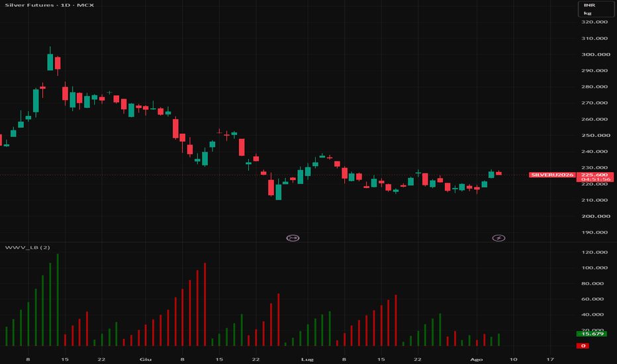The width and height of the screenshot is (617, 364).
Task: Click the 190.000 price axis label
Action: (594, 232)
